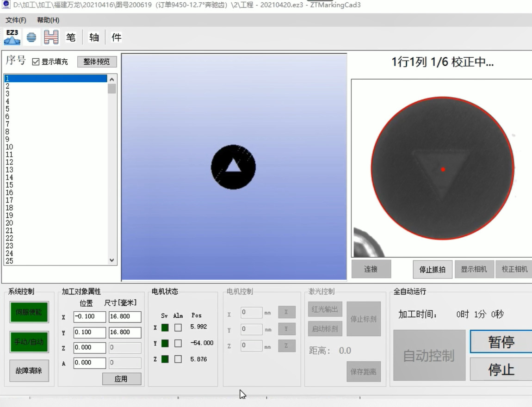Open the 文件(F) menu
532x407 pixels.
click(16, 20)
